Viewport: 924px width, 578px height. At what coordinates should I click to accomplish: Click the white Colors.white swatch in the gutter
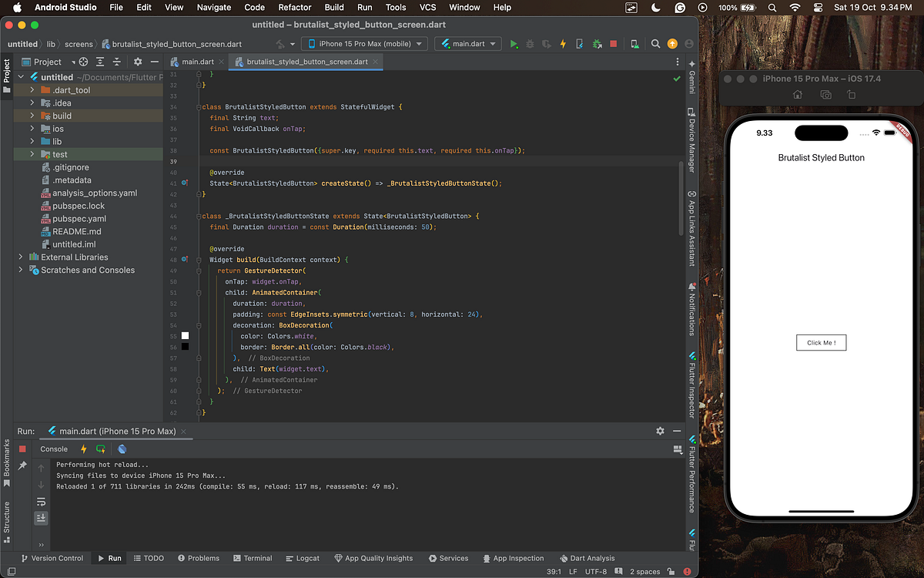pos(184,335)
